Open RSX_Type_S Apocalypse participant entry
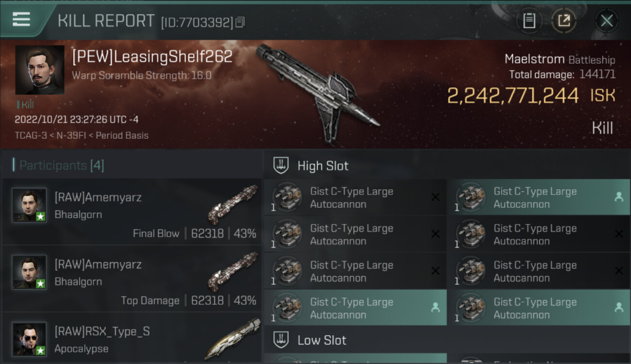631x364 pixels. (132, 338)
